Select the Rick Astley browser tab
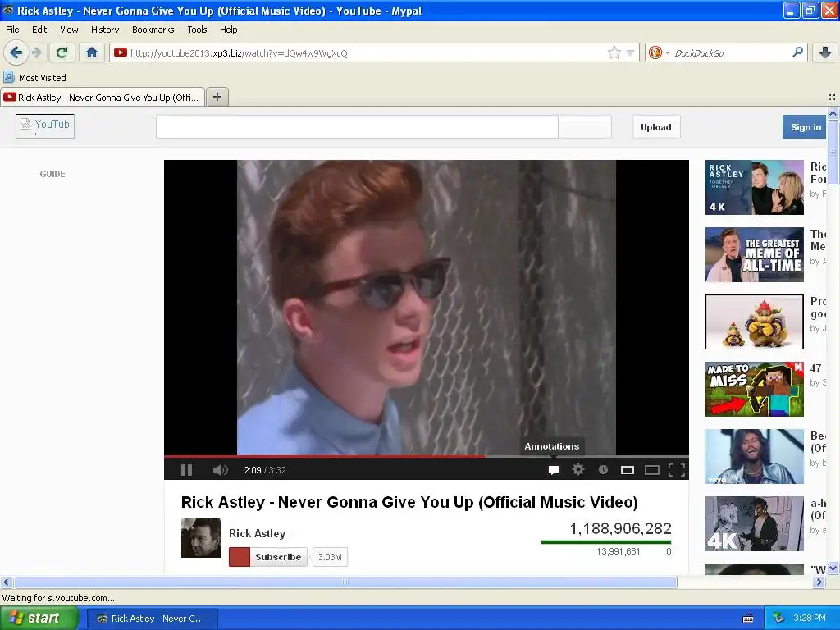840x630 pixels. [103, 97]
